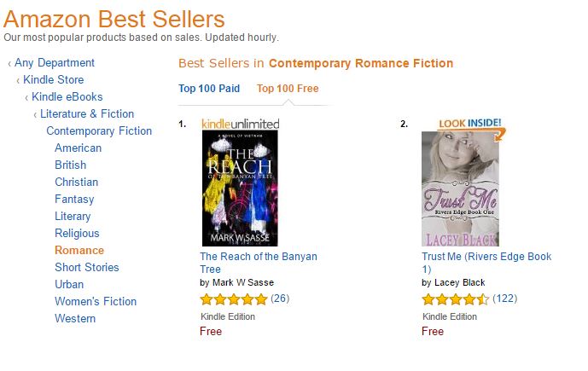Open The Reach of the Banyan Tree cover

(x=239, y=188)
